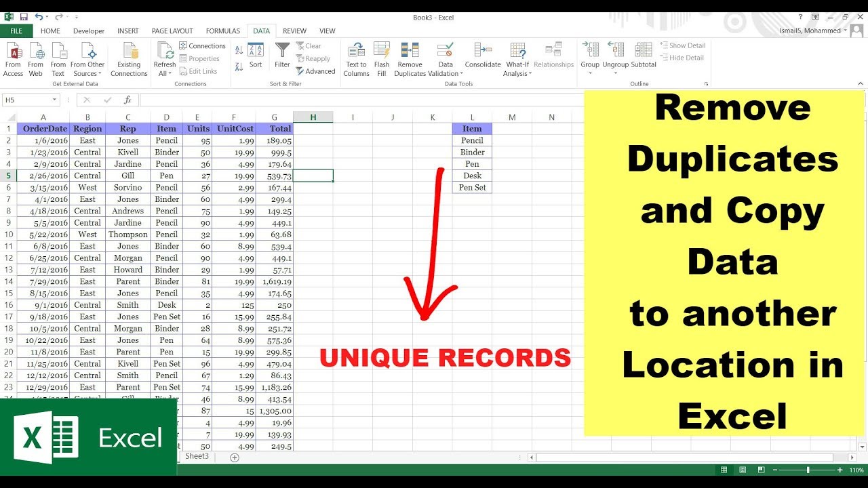Image resolution: width=868 pixels, height=488 pixels.
Task: Click the Refresh All icon
Action: click(165, 51)
